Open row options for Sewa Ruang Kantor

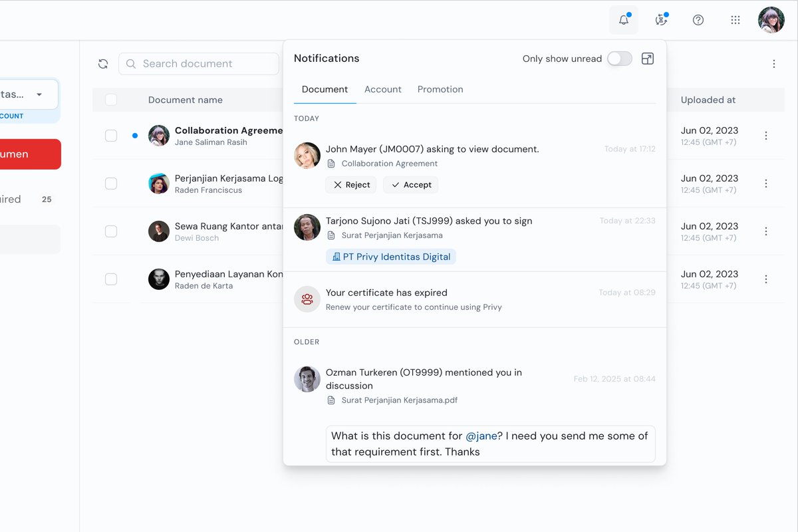point(766,231)
